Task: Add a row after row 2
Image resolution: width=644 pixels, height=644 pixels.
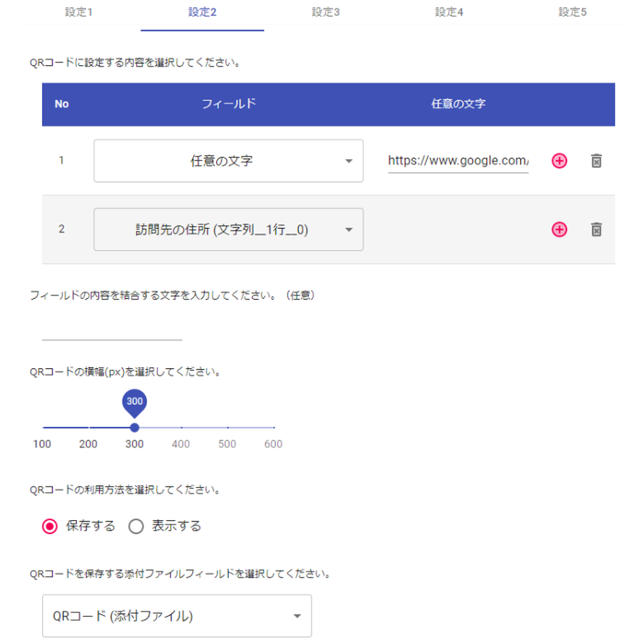Action: click(559, 229)
